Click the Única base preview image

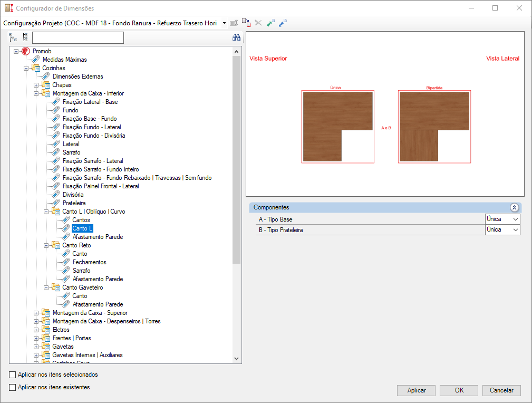(x=338, y=127)
